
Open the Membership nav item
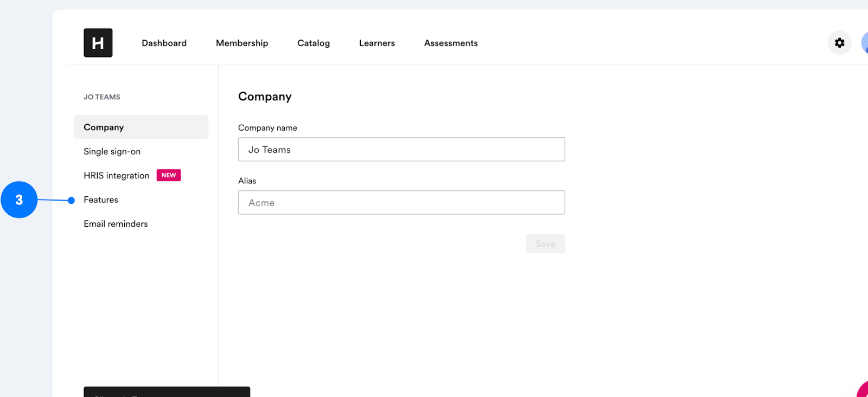tap(242, 43)
